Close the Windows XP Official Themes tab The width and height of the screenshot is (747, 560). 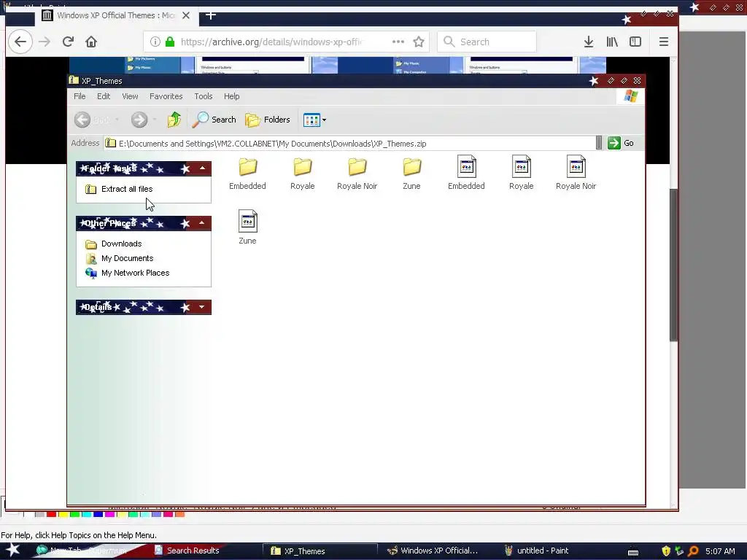[186, 16]
